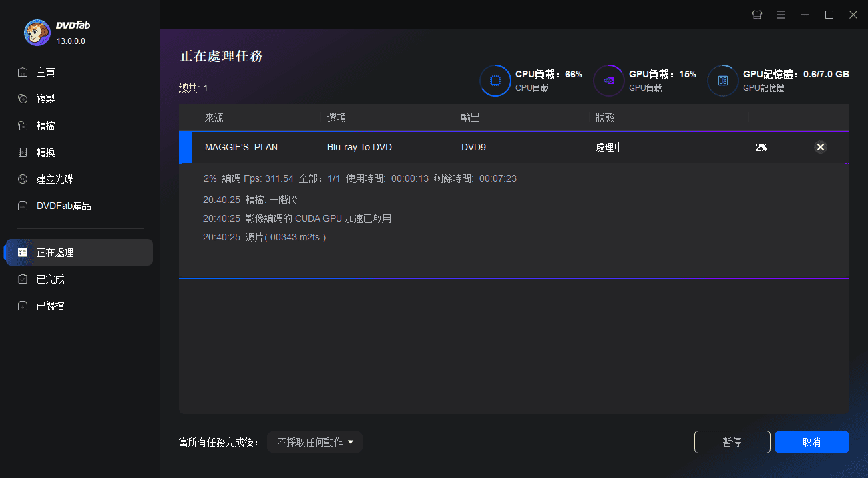Click the box icon beside DVDFab產品
This screenshot has height=478, width=868.
click(x=23, y=206)
